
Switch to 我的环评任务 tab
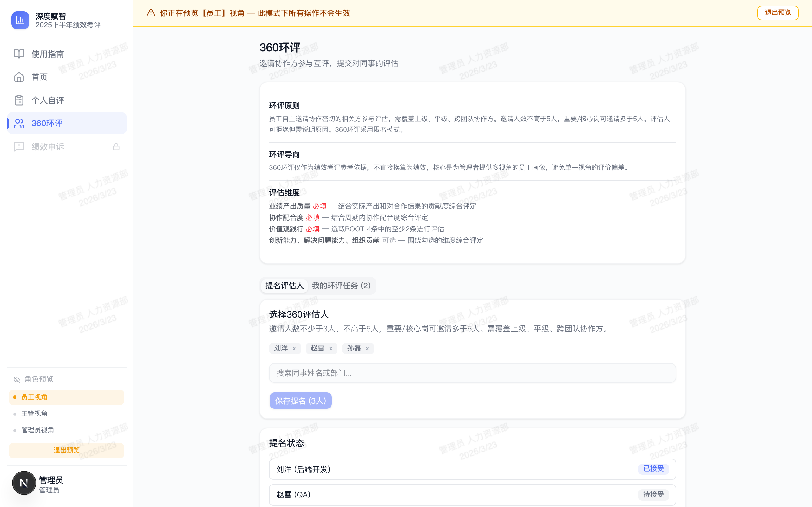[341, 286]
